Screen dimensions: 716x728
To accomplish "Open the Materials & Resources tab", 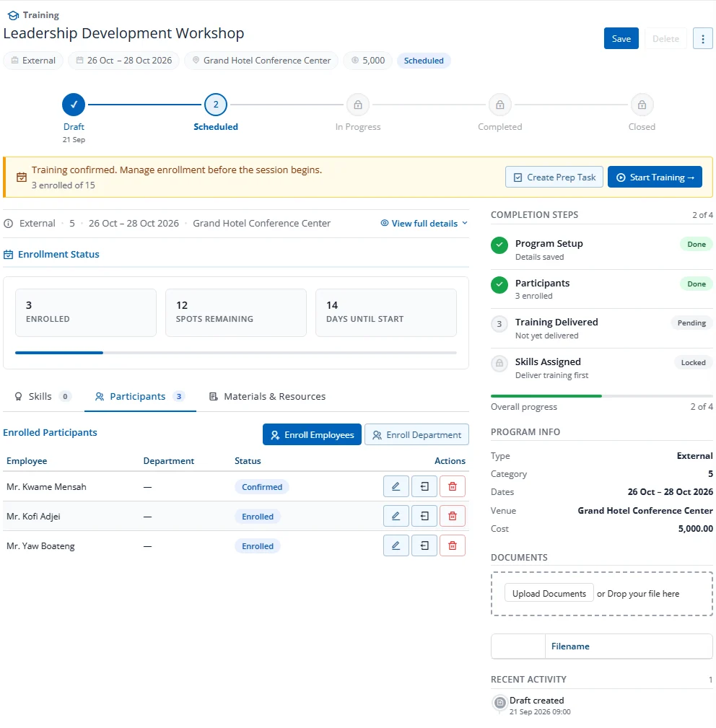I will click(268, 397).
